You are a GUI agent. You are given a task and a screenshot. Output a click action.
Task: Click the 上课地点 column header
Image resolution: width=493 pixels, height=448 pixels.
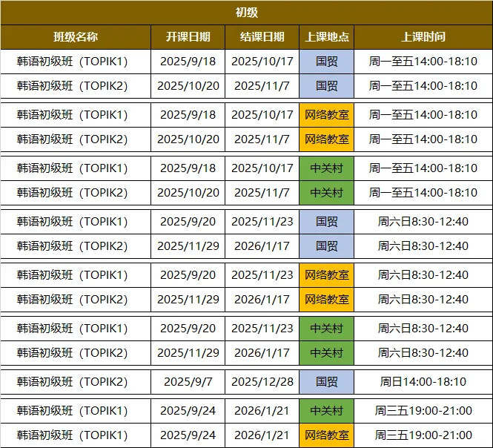pos(327,37)
